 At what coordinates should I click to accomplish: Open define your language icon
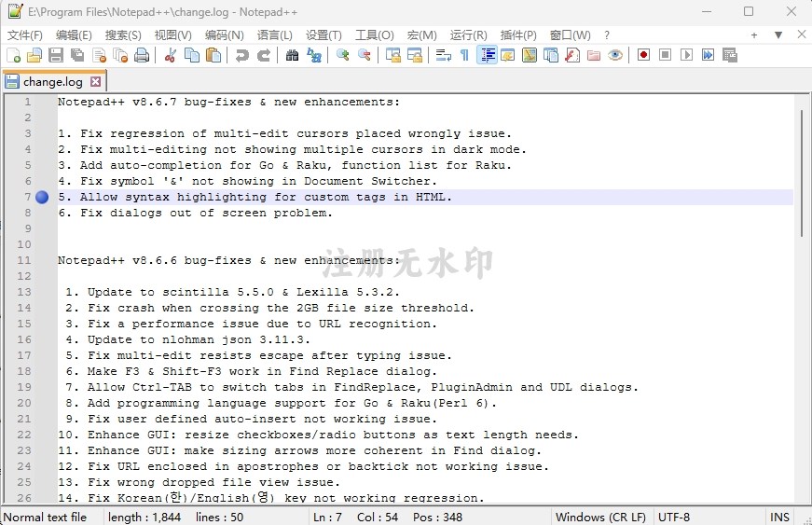point(508,55)
